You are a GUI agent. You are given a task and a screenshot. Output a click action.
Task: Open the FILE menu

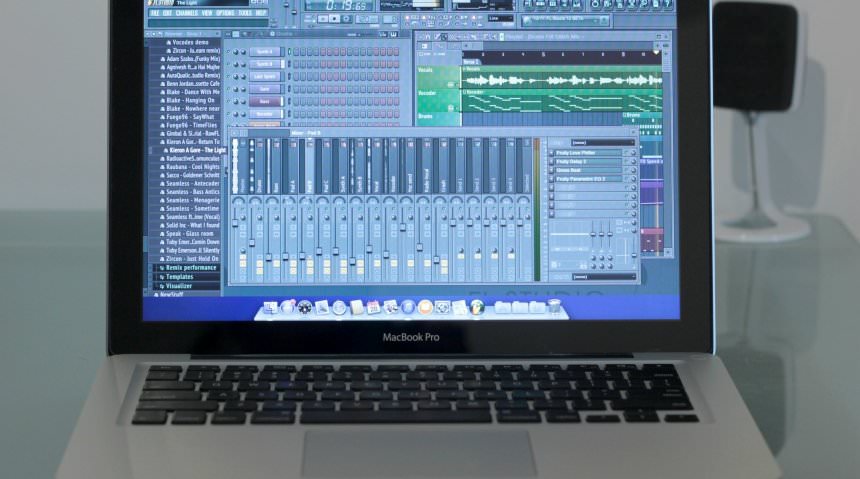(155, 13)
